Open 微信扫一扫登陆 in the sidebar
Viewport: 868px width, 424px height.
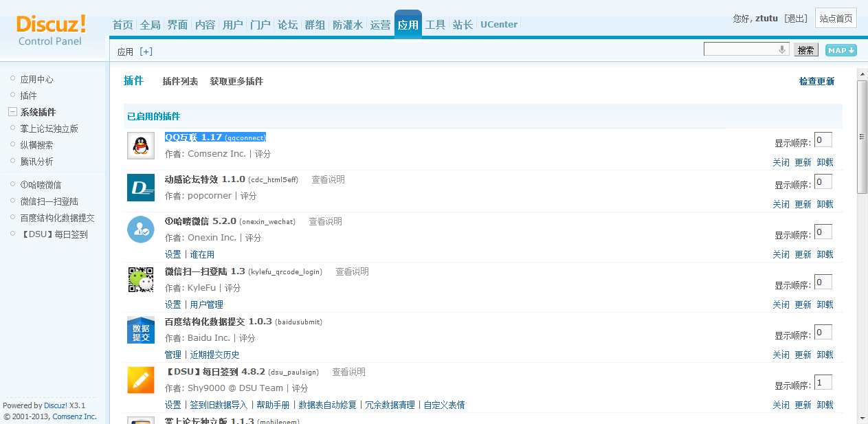click(x=49, y=201)
